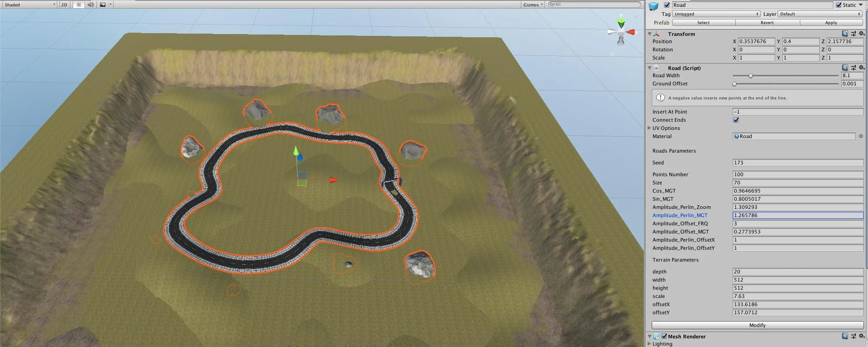The height and width of the screenshot is (347, 868).
Task: Open Road (Script) preset icon
Action: pos(853,68)
